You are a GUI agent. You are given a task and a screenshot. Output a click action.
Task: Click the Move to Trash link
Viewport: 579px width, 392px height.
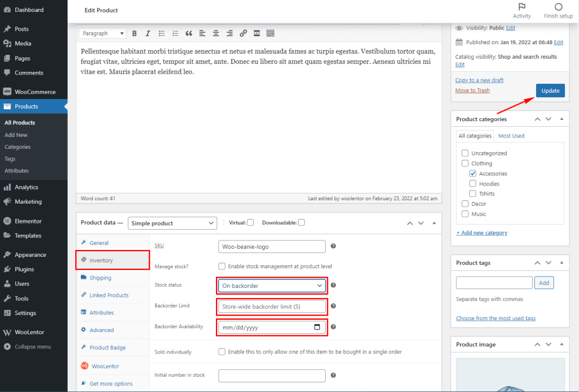(472, 90)
